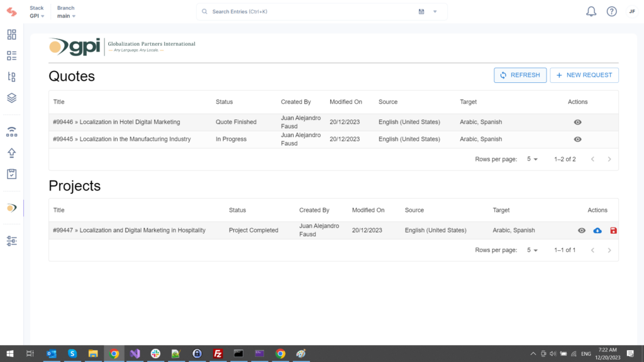The image size is (644, 362).
Task: Click the REFRESH button
Action: click(520, 75)
